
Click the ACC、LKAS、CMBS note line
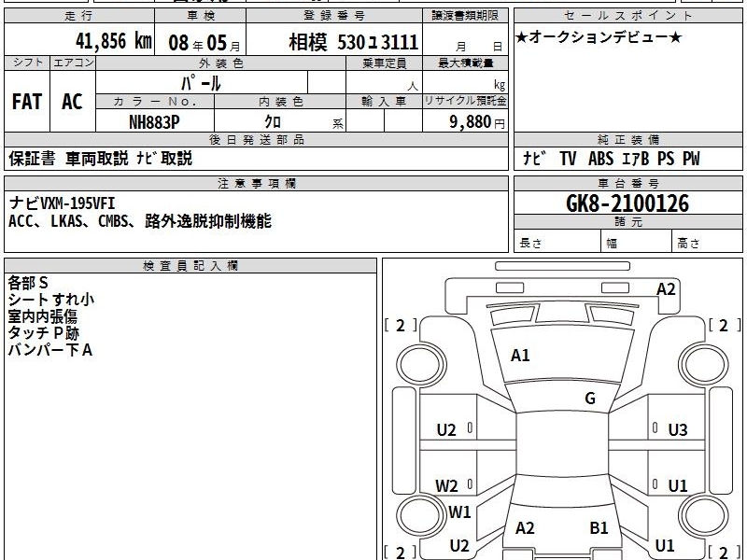(x=140, y=221)
